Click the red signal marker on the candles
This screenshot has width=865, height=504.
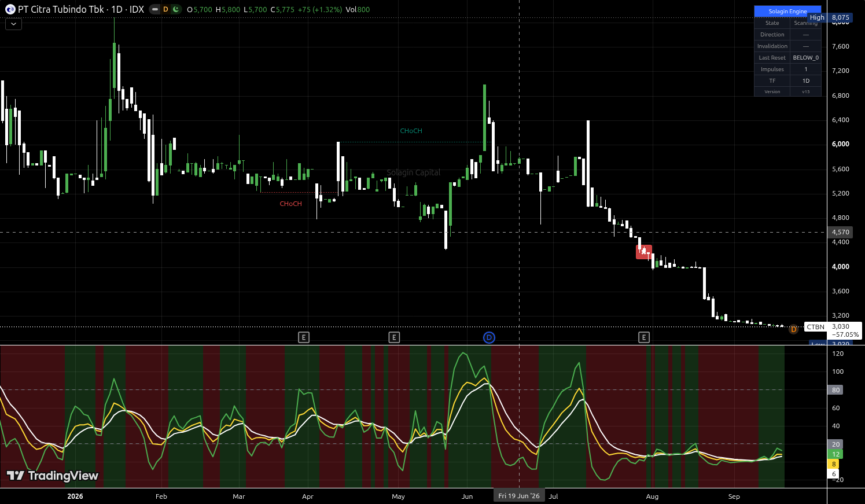(x=644, y=252)
